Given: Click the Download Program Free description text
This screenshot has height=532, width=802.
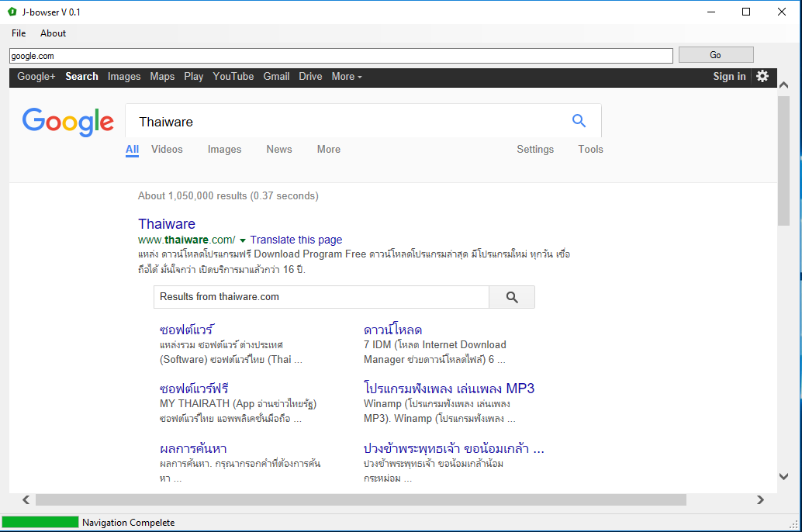Looking at the screenshot, I should tap(354, 261).
